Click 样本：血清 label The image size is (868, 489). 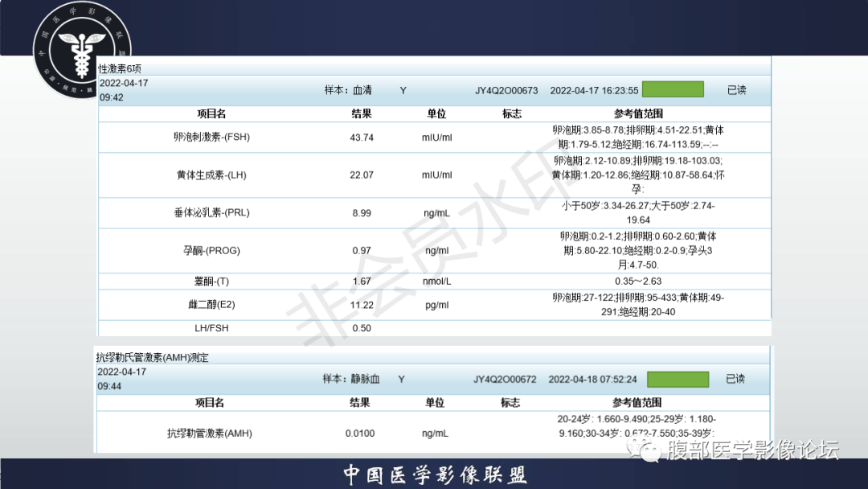pyautogui.click(x=348, y=90)
